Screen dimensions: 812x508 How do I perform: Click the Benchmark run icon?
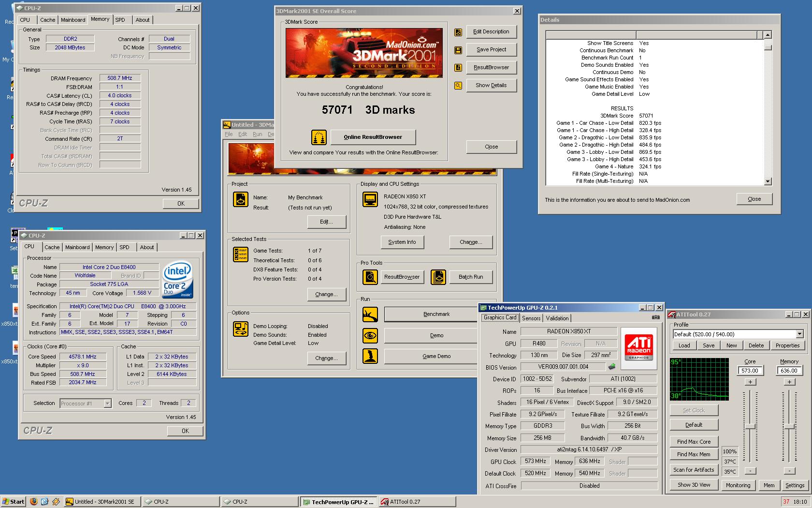point(370,314)
